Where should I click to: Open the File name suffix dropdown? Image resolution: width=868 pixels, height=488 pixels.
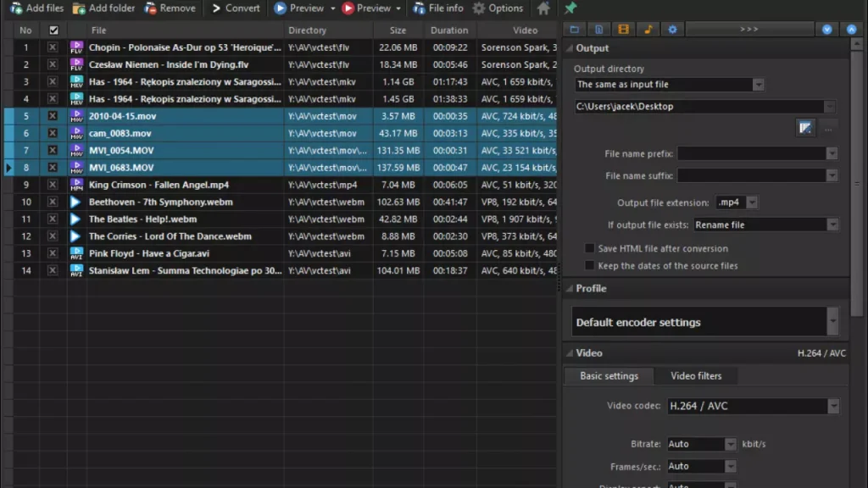832,176
